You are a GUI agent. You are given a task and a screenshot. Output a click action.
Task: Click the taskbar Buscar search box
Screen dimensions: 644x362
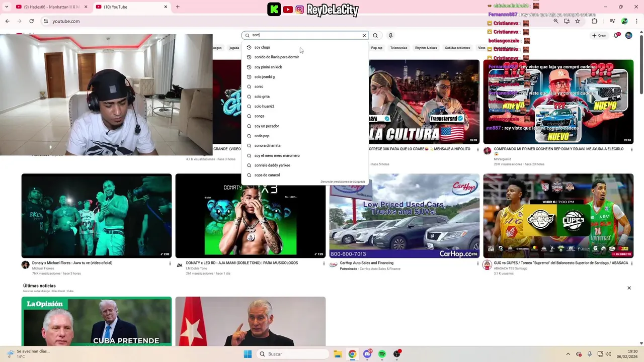pos(293,354)
